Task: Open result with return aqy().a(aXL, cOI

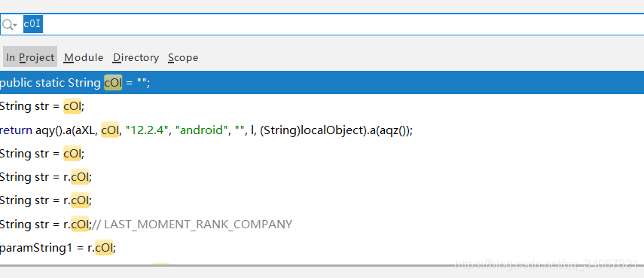Action: 322,130
